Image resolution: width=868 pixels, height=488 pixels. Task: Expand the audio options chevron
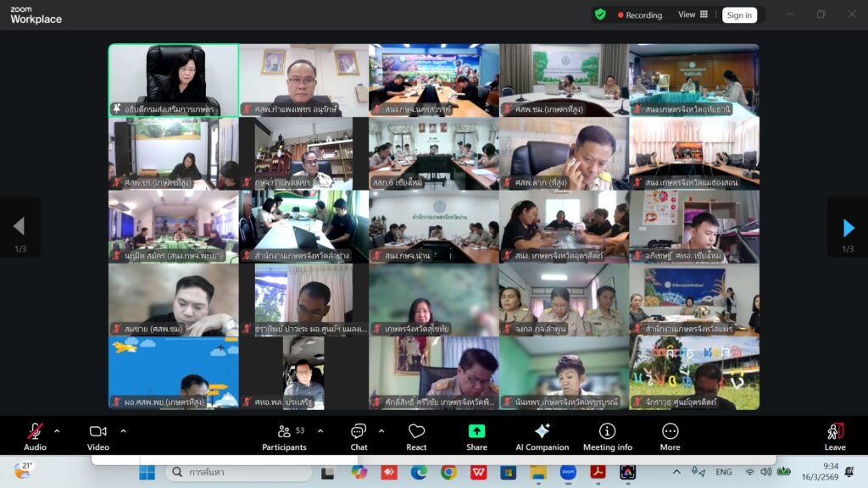57,431
